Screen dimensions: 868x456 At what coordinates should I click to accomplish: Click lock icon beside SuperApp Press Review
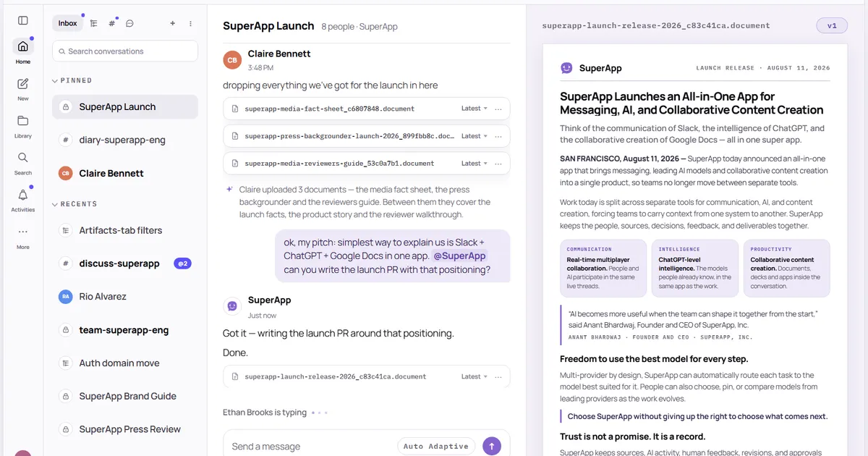(x=66, y=429)
